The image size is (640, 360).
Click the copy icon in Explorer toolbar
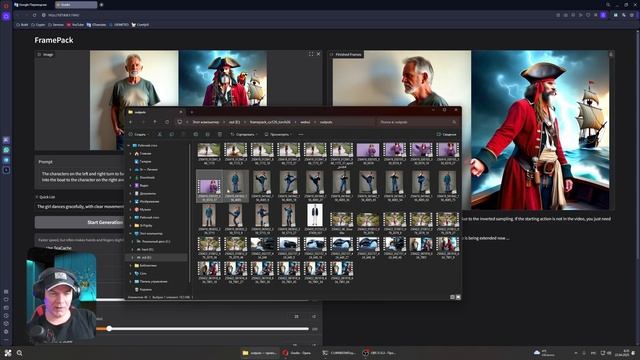(x=171, y=134)
